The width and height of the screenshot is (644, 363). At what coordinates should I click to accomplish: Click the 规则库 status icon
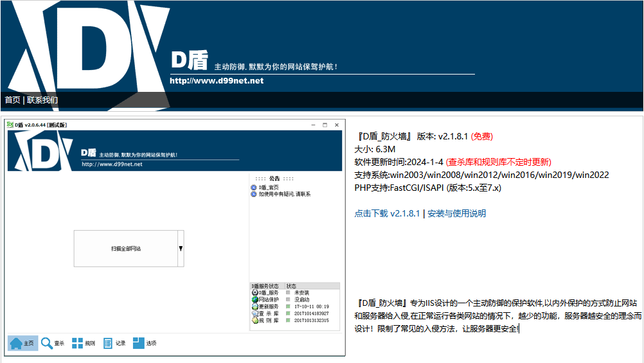click(x=255, y=321)
